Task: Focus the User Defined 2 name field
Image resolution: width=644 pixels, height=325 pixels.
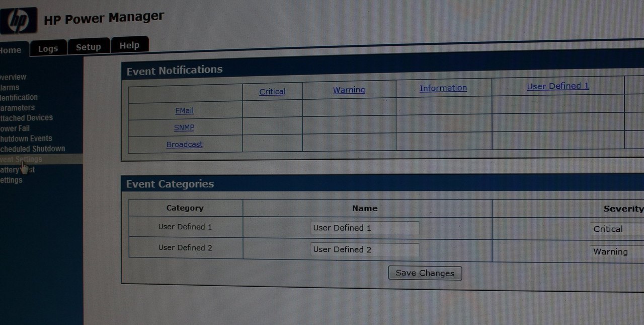Action: coord(365,249)
